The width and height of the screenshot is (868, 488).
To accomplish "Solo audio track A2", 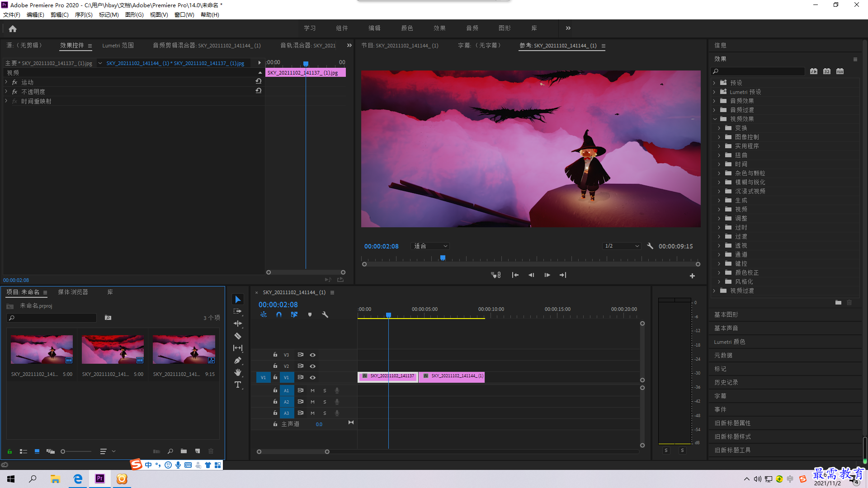I will pyautogui.click(x=325, y=402).
